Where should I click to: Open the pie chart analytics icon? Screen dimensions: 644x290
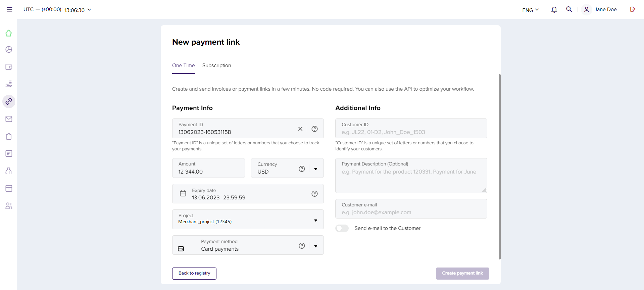[9, 50]
